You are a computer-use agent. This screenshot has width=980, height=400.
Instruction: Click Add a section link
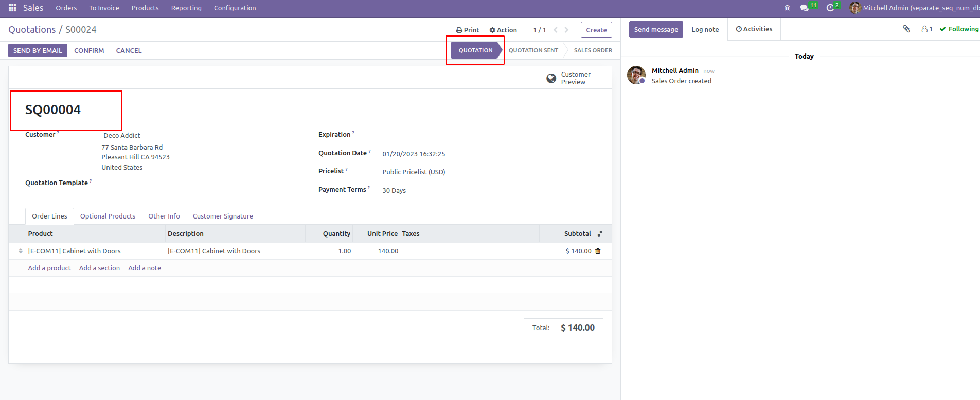coord(99,268)
